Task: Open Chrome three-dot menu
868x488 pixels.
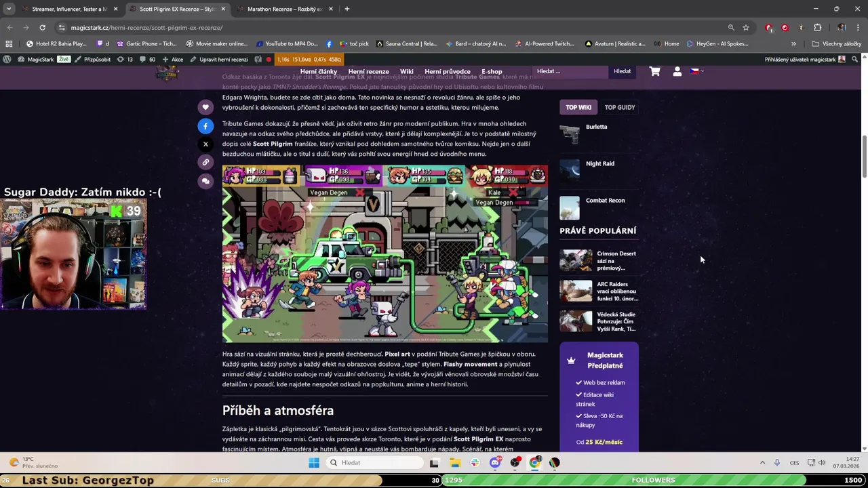Action: (x=858, y=28)
